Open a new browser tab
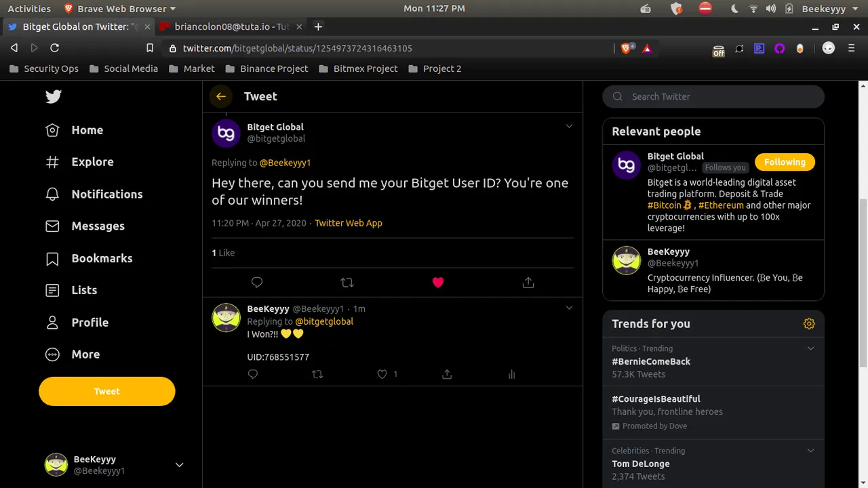Image resolution: width=868 pixels, height=488 pixels. pos(318,26)
